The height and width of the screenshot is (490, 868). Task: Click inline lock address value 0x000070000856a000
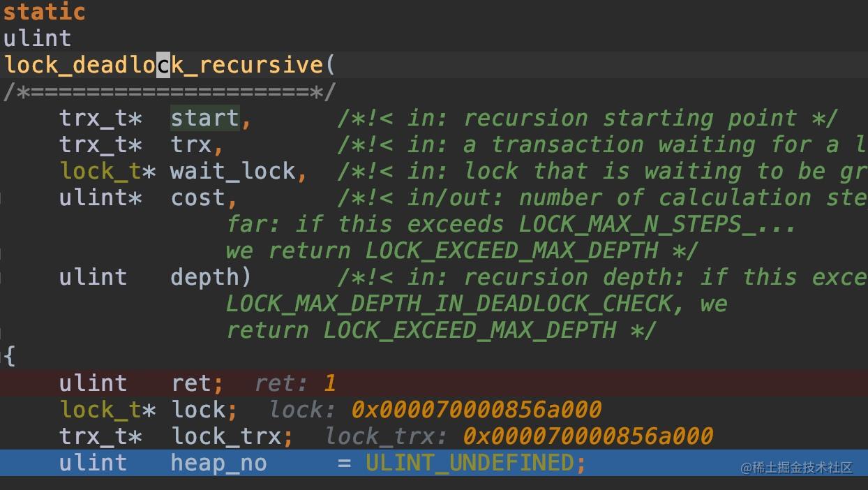pyautogui.click(x=477, y=409)
